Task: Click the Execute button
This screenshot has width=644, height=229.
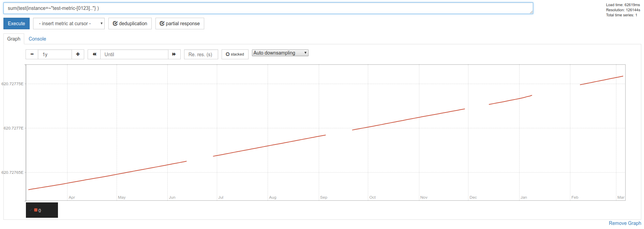Action: click(17, 24)
